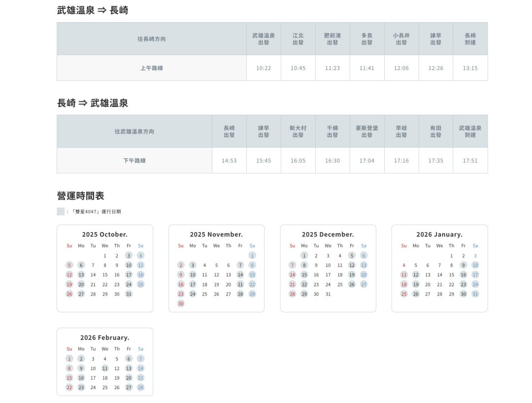The height and width of the screenshot is (403, 532).
Task: Select October 25 in the calendar
Action: tap(140, 285)
